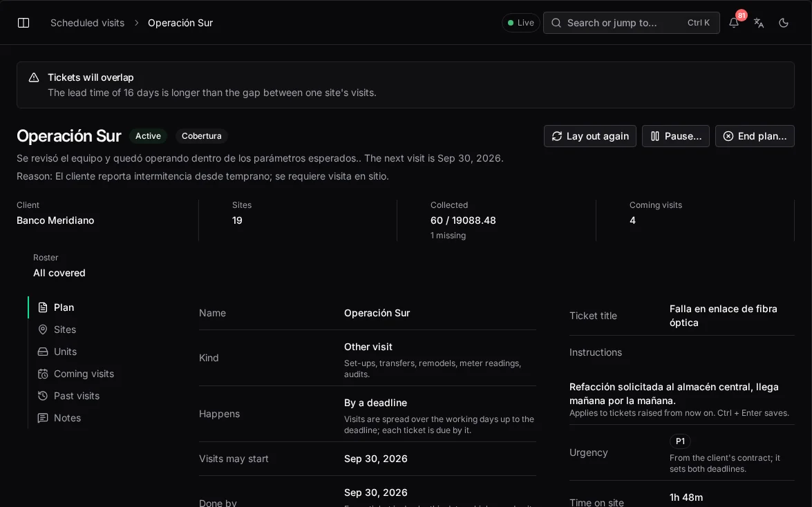Click the Banco Meridiano client name

point(55,220)
